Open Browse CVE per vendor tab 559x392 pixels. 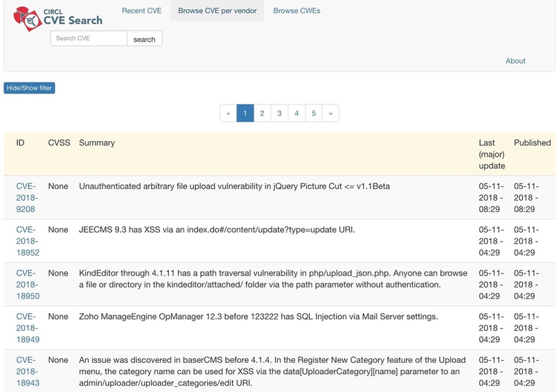click(x=217, y=11)
